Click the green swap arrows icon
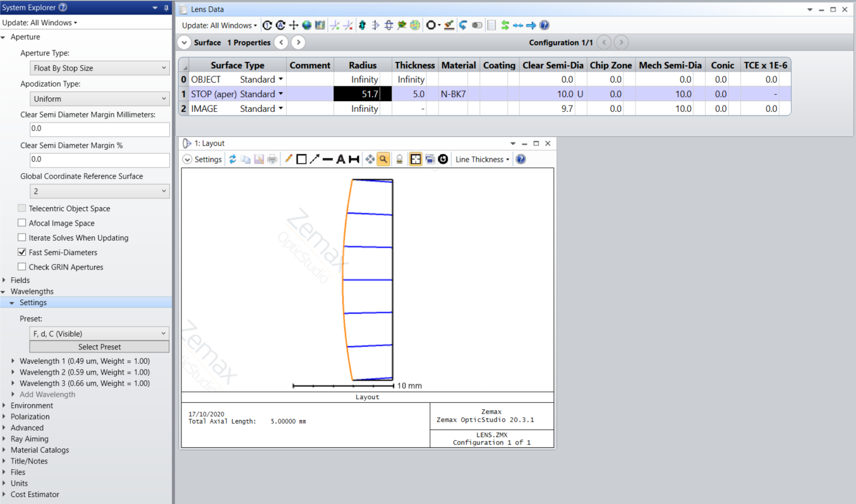 click(505, 25)
